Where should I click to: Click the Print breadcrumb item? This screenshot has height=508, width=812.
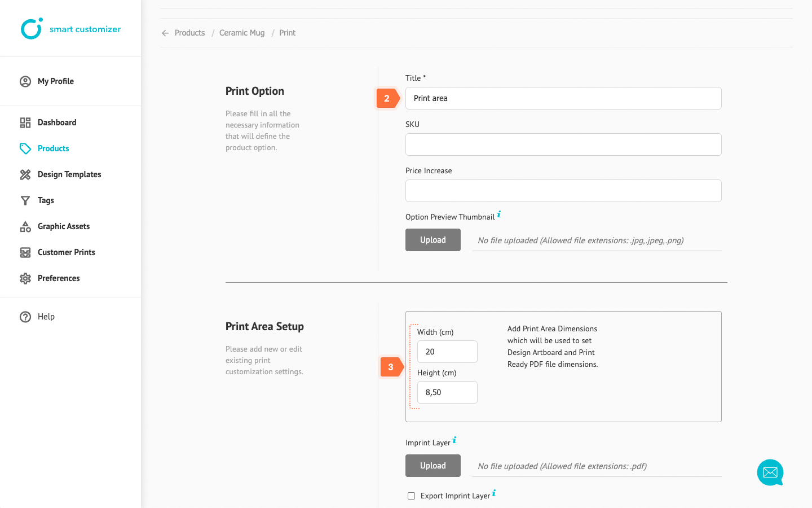287,33
